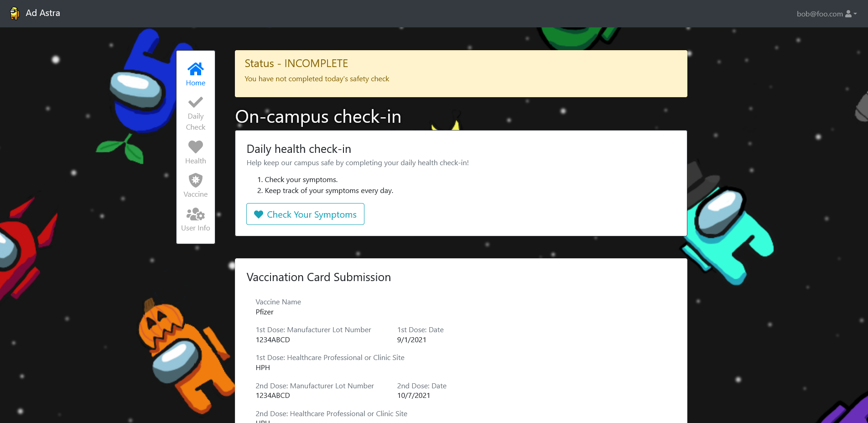Go to Home sidebar label
This screenshot has height=423, width=868.
(196, 83)
